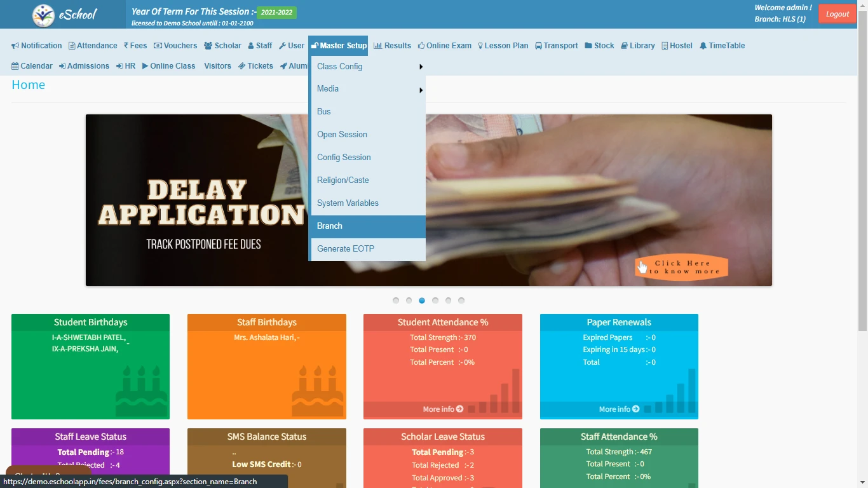Viewport: 868px width, 488px height.
Task: Select Branch from Master Setup menu
Action: (330, 226)
